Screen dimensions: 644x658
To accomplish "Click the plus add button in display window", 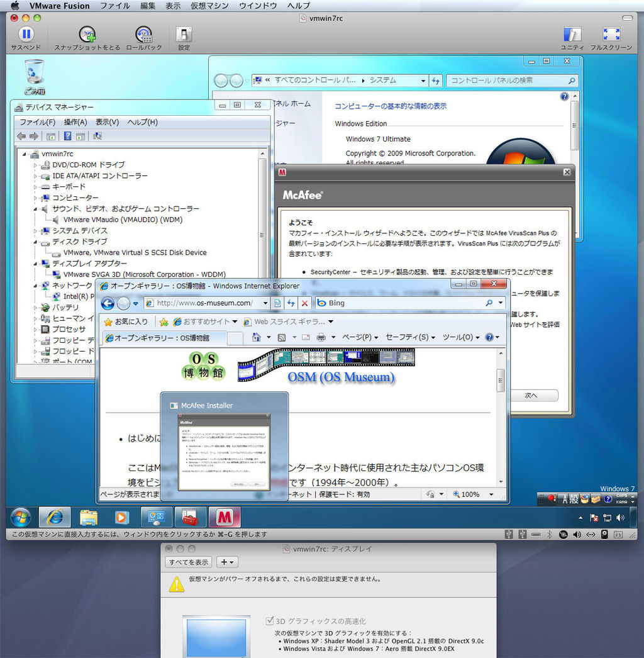I will pyautogui.click(x=227, y=562).
